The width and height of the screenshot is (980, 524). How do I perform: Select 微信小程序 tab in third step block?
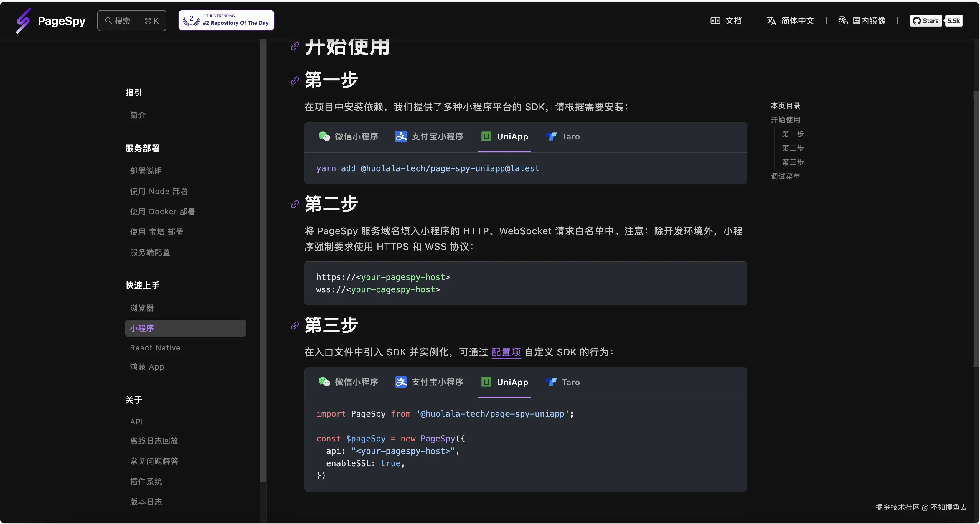pyautogui.click(x=348, y=382)
